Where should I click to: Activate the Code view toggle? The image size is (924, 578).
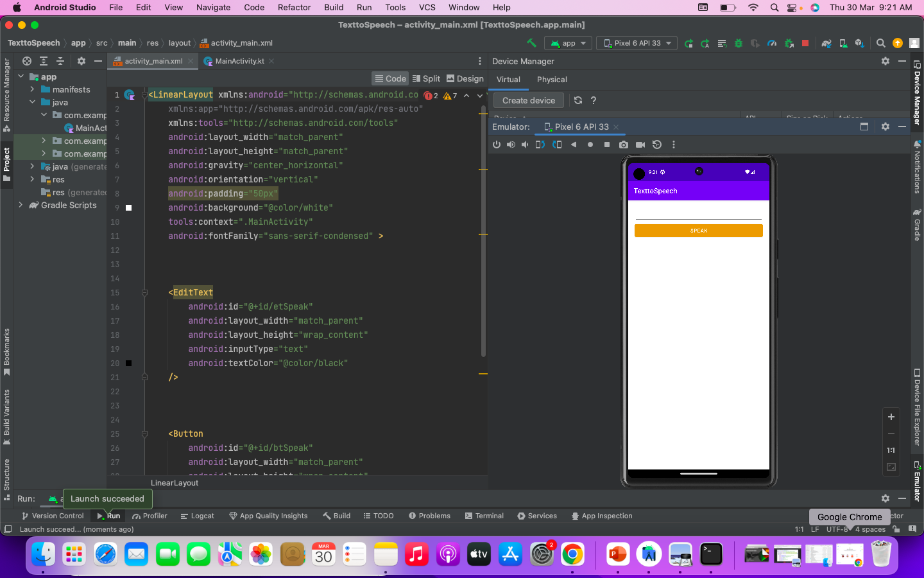click(x=390, y=78)
